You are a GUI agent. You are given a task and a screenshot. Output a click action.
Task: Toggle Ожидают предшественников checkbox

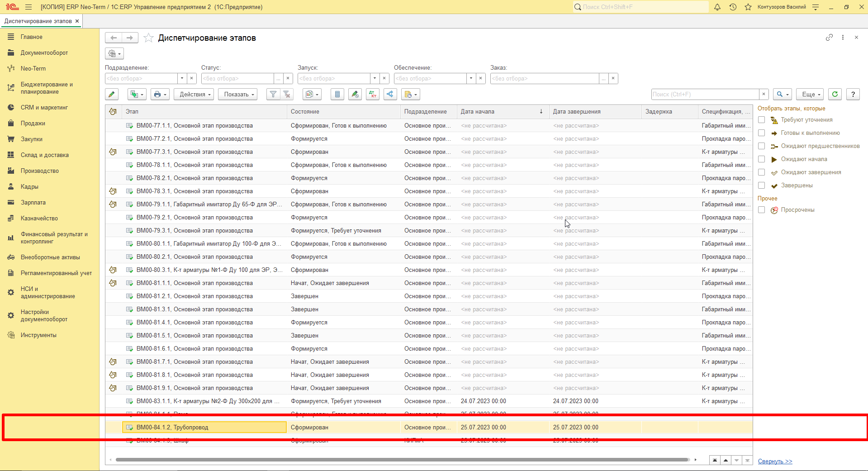(x=762, y=146)
